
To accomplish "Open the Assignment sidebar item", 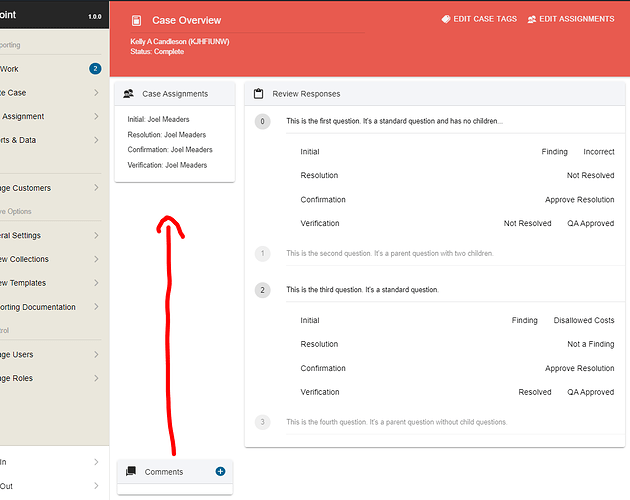I will [51, 116].
